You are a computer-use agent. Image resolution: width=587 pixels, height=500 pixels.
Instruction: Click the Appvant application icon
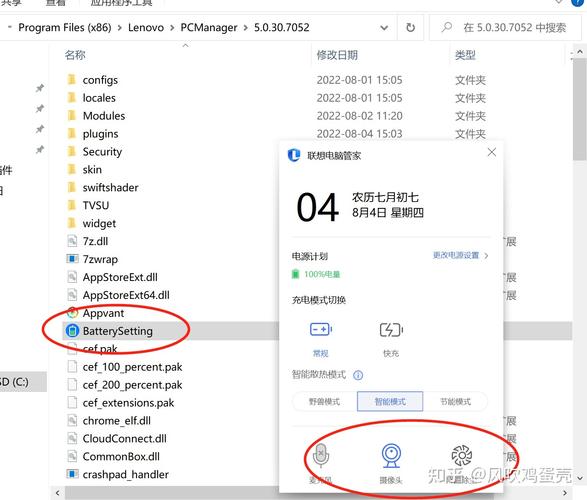pyautogui.click(x=72, y=313)
